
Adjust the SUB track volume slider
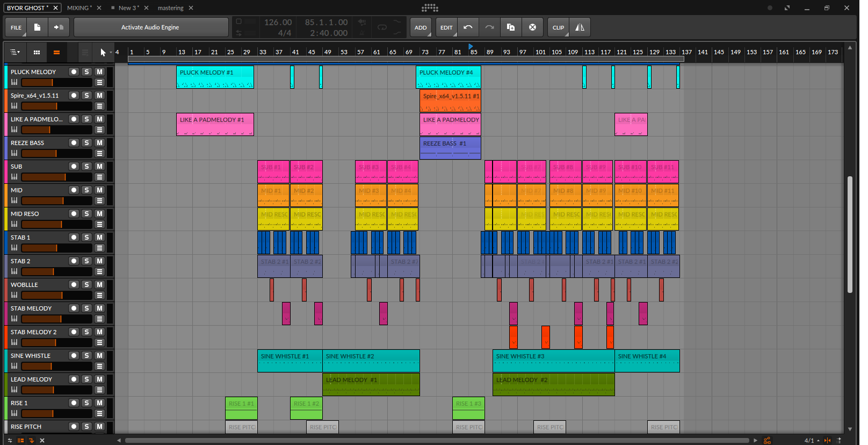[56, 177]
